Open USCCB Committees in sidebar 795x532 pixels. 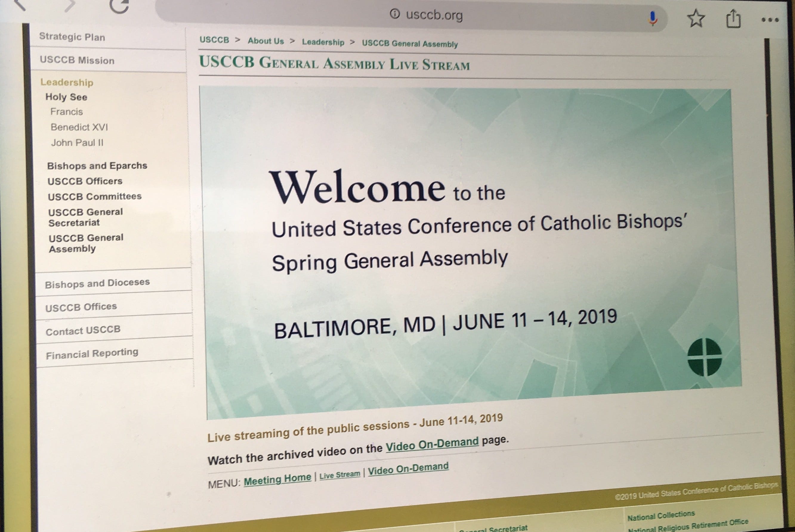tap(94, 196)
